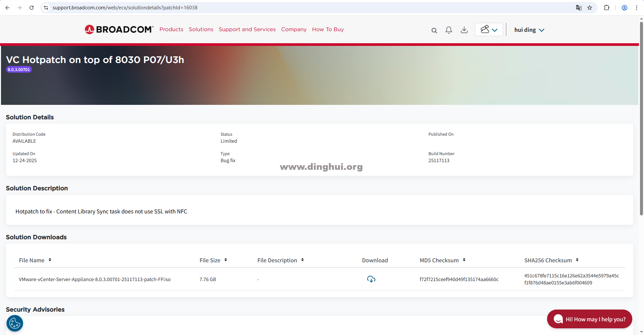Open the notifications bell icon
Screen dimensions: 644x335
tap(448, 30)
